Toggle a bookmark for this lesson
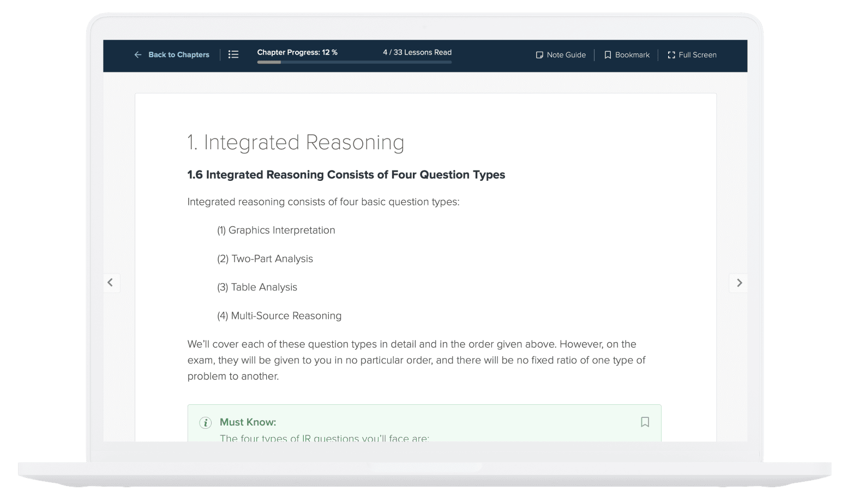The width and height of the screenshot is (853, 504). [x=626, y=54]
